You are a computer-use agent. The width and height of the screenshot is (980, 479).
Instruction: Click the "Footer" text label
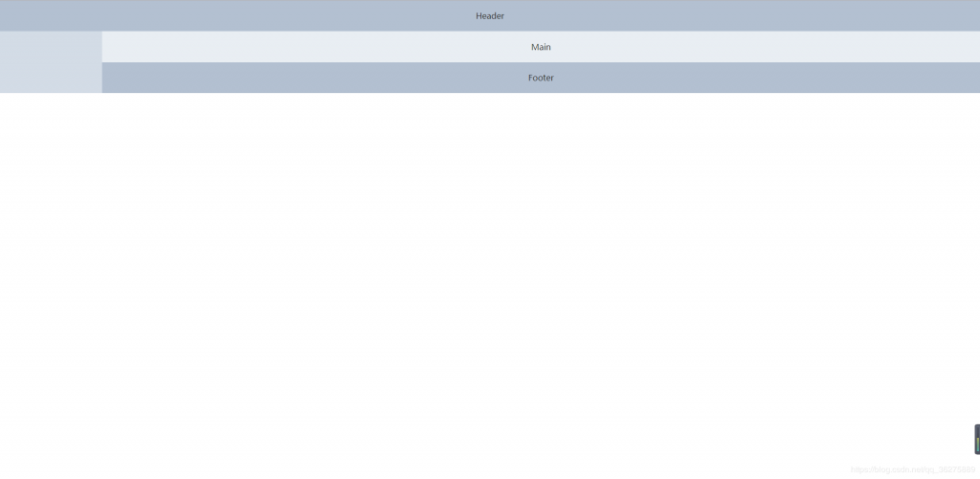[541, 78]
